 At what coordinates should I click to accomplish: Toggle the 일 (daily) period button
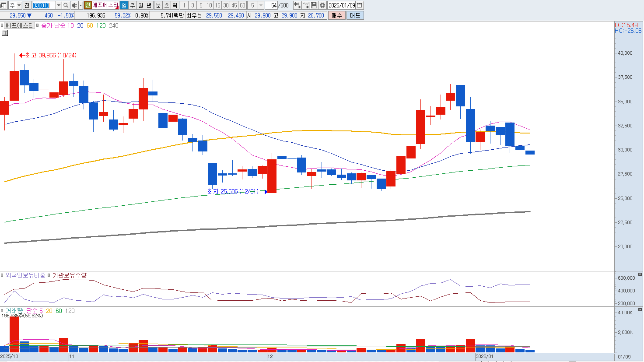pyautogui.click(x=124, y=5)
